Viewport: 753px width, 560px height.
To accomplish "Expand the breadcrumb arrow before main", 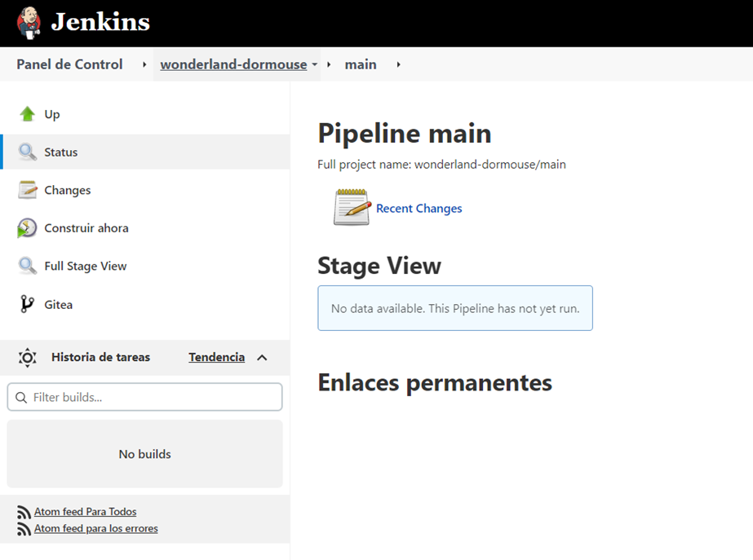I will 329,64.
